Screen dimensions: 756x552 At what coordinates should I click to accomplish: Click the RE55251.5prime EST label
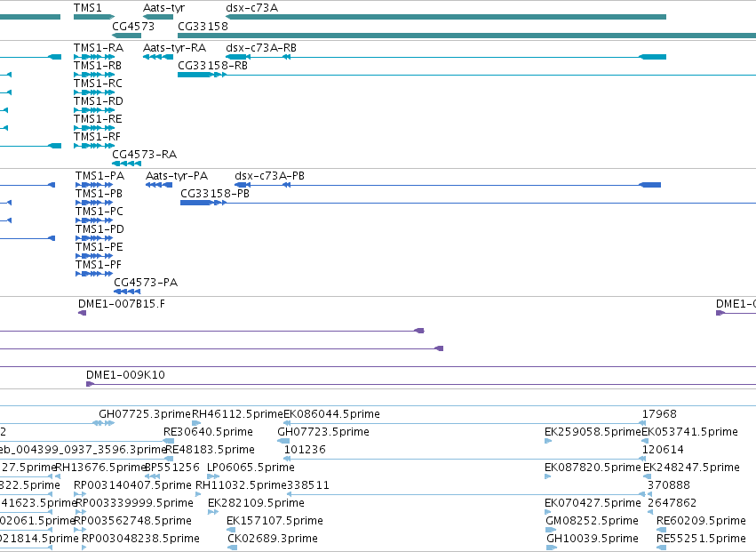coord(701,539)
